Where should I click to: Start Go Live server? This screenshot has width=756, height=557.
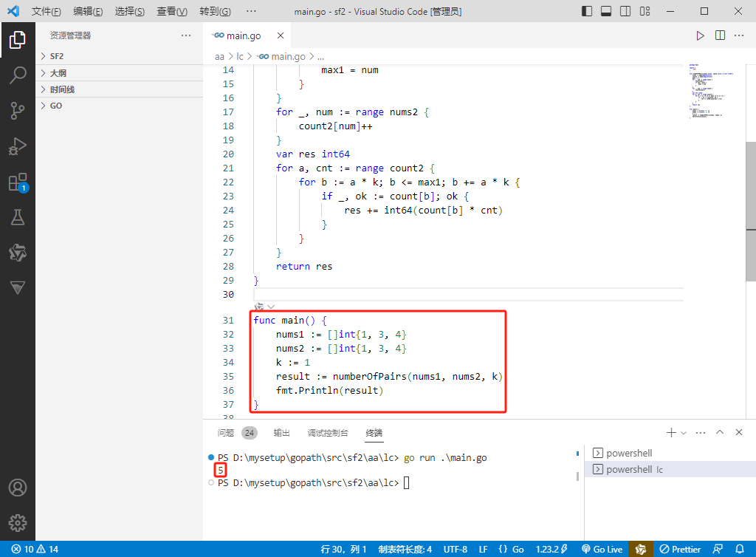(x=602, y=550)
